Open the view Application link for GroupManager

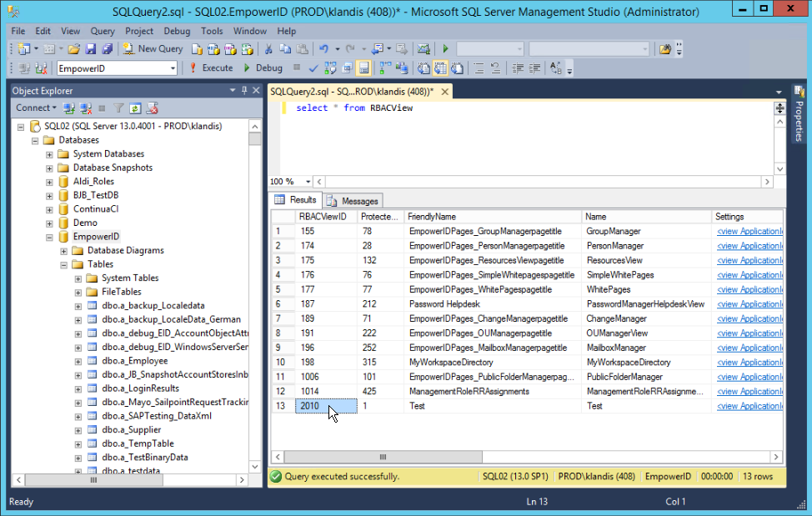pyautogui.click(x=748, y=231)
